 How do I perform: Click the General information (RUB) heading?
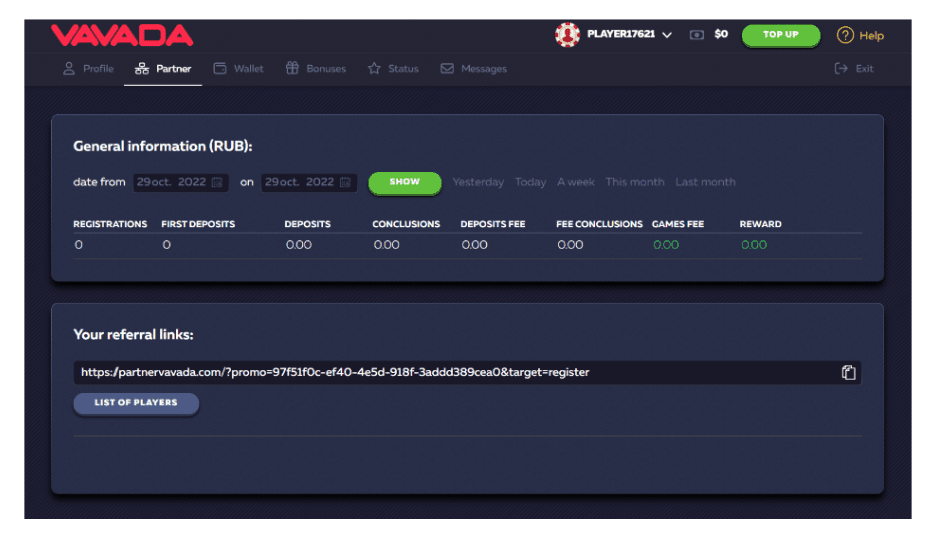[163, 146]
